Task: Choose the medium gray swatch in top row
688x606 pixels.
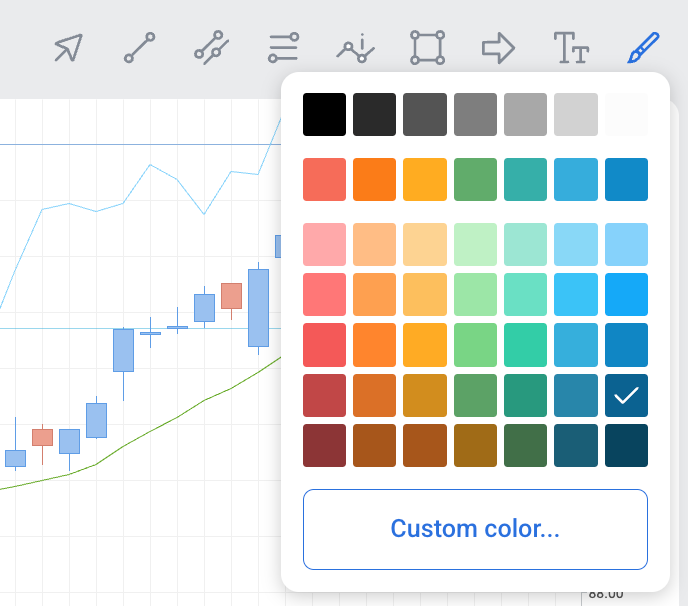Action: click(x=475, y=115)
